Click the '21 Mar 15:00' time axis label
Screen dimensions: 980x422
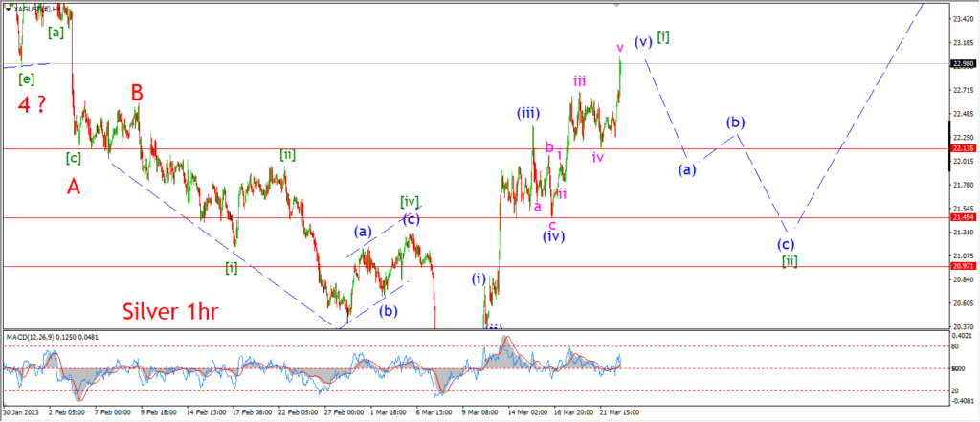(619, 412)
